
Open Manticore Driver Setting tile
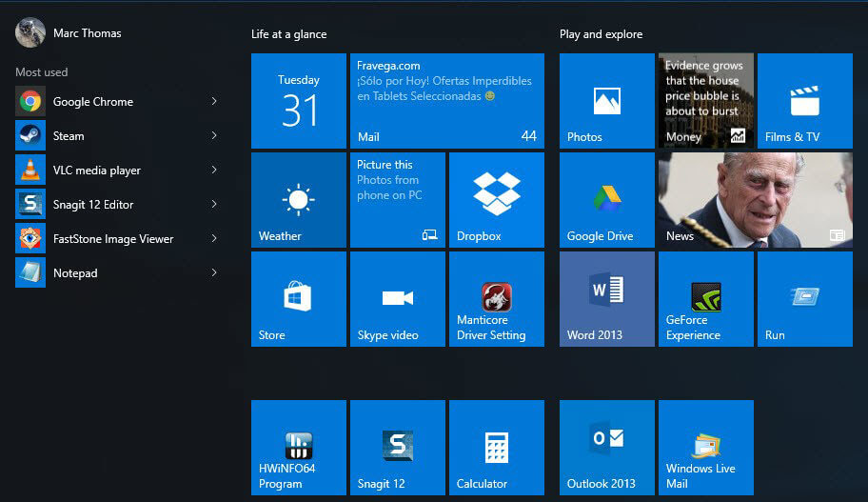point(497,299)
